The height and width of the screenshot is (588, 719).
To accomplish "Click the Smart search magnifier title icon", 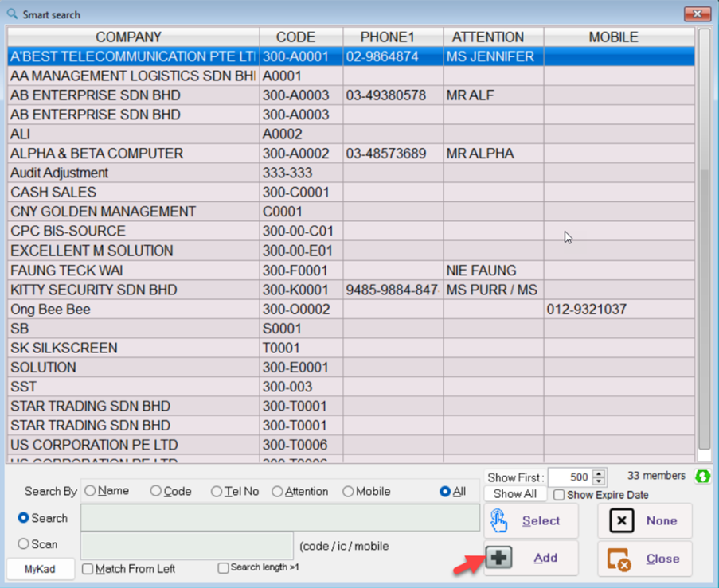I will (12, 14).
